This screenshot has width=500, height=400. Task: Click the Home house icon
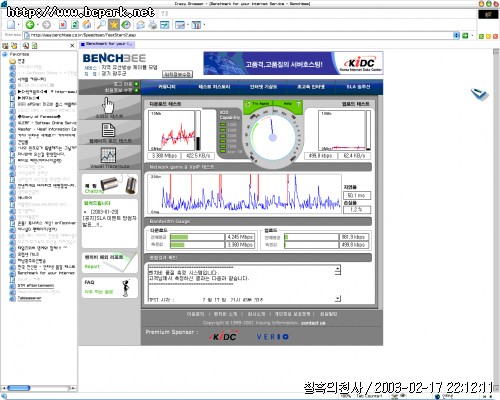87,25
